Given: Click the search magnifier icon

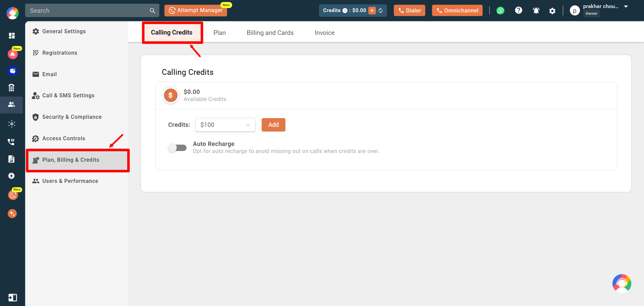Looking at the screenshot, I should tap(152, 11).
